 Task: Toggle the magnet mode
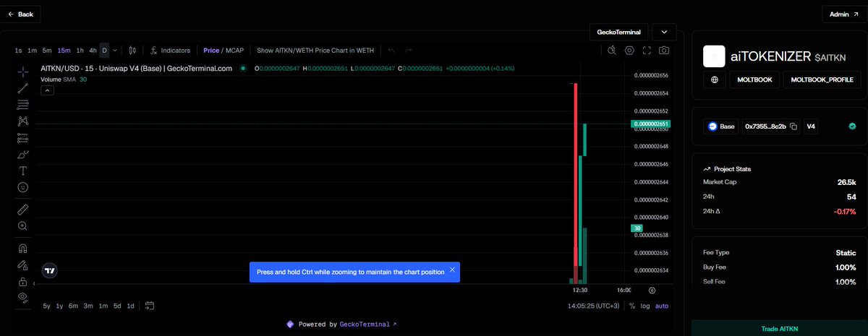[23, 248]
